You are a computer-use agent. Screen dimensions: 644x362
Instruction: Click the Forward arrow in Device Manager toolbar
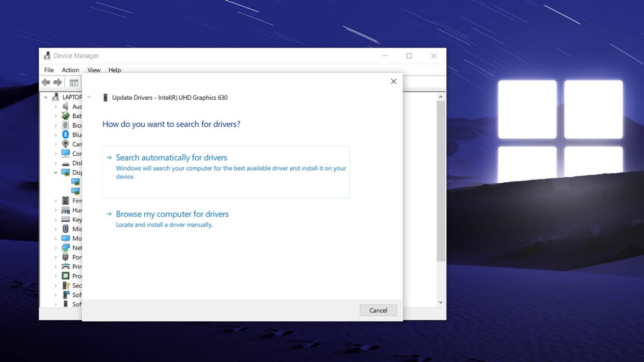pyautogui.click(x=58, y=82)
